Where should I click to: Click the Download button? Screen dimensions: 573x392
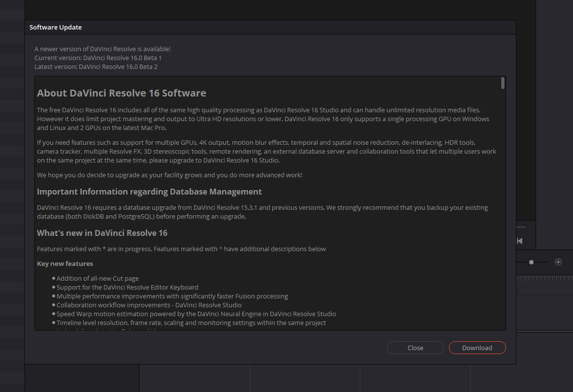tap(477, 348)
